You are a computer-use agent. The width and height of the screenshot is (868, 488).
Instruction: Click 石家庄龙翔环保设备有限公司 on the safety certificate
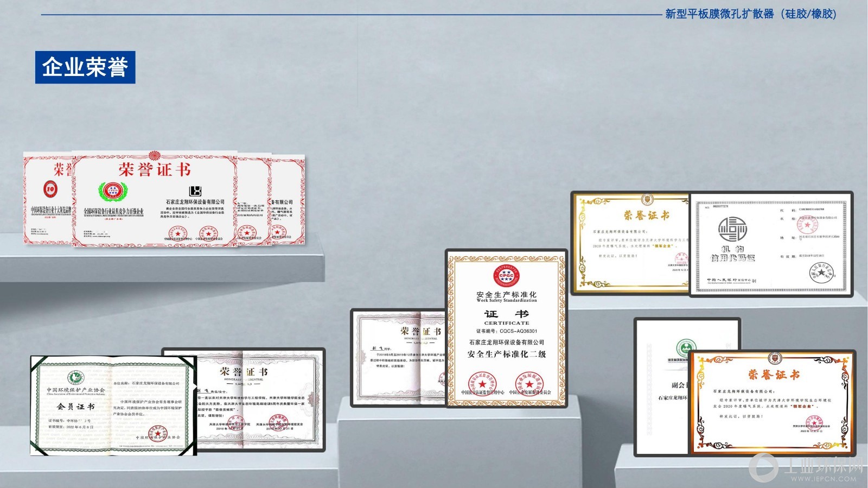click(506, 343)
